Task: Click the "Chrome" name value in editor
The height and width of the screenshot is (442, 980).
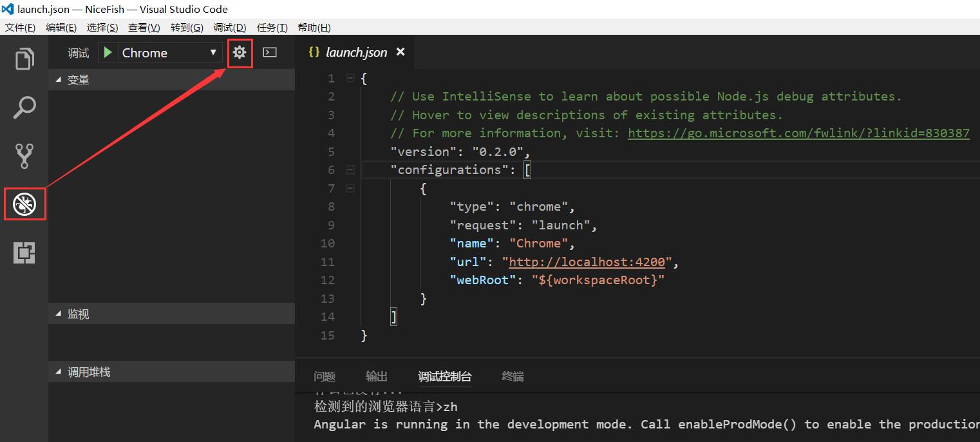Action: pyautogui.click(x=539, y=244)
